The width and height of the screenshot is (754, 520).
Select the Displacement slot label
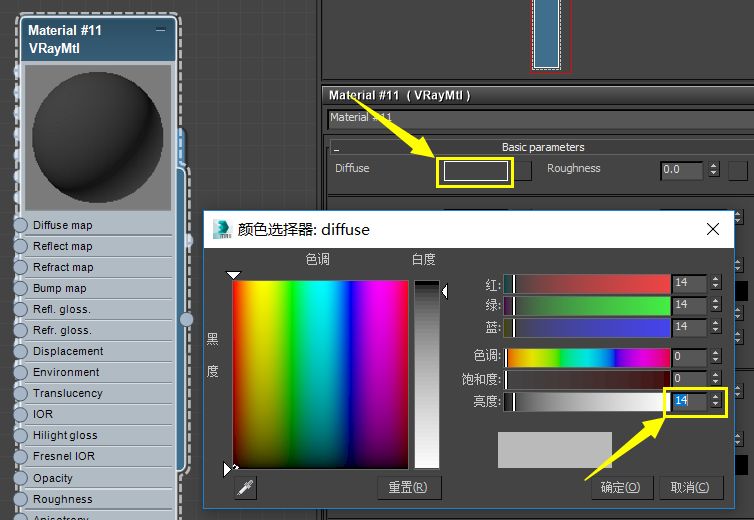68,351
